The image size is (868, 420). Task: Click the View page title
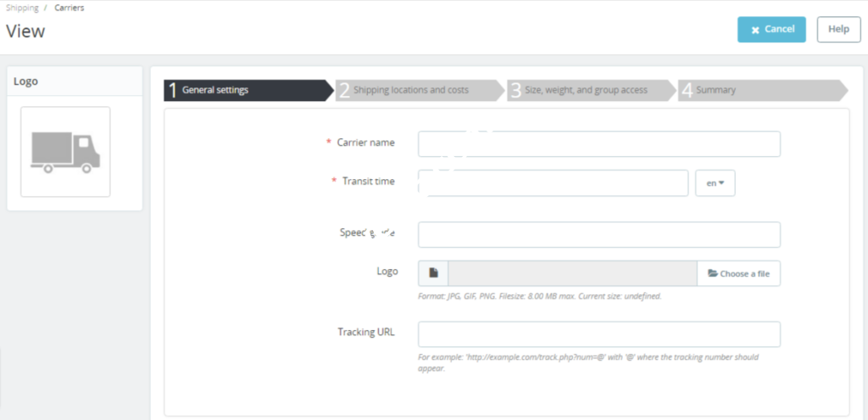25,31
